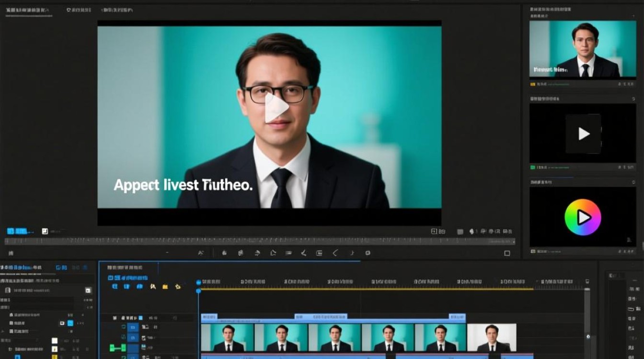Click the left-pointing chevron in the transport bar
Screen dimensions: 644x359
click(x=335, y=253)
